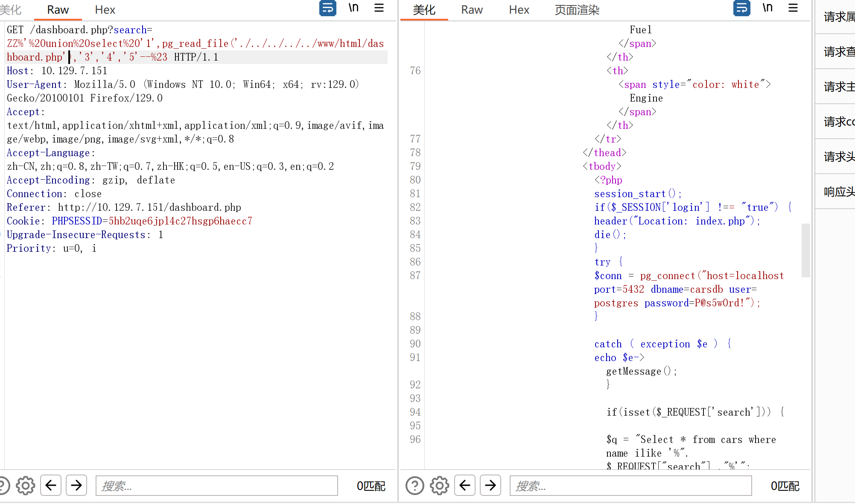This screenshot has height=504, width=855.
Task: Open request search settings gear icon
Action: point(26,485)
